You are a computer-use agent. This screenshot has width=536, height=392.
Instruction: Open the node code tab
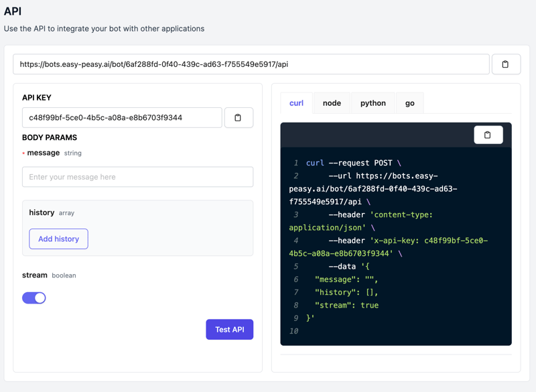tap(332, 103)
